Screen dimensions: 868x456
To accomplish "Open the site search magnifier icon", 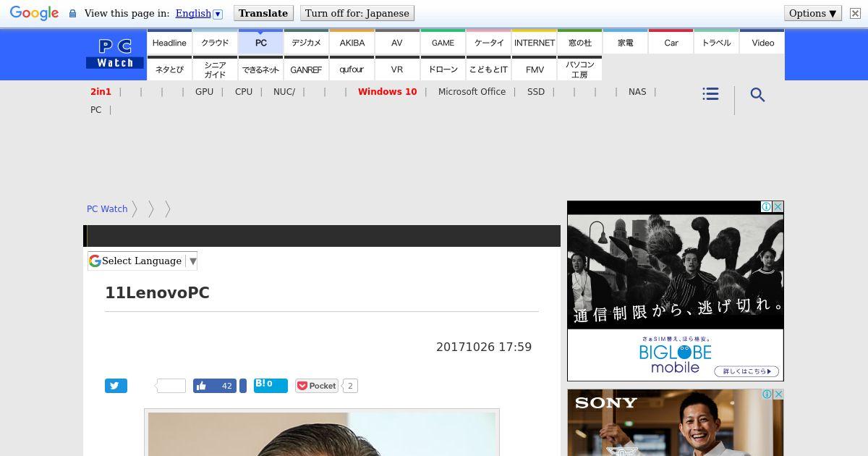I will point(757,95).
